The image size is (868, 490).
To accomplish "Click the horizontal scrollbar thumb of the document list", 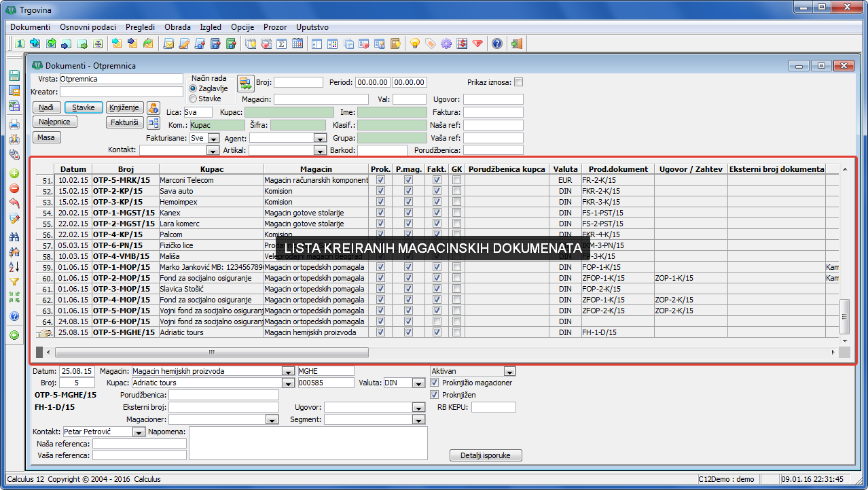I will [212, 352].
